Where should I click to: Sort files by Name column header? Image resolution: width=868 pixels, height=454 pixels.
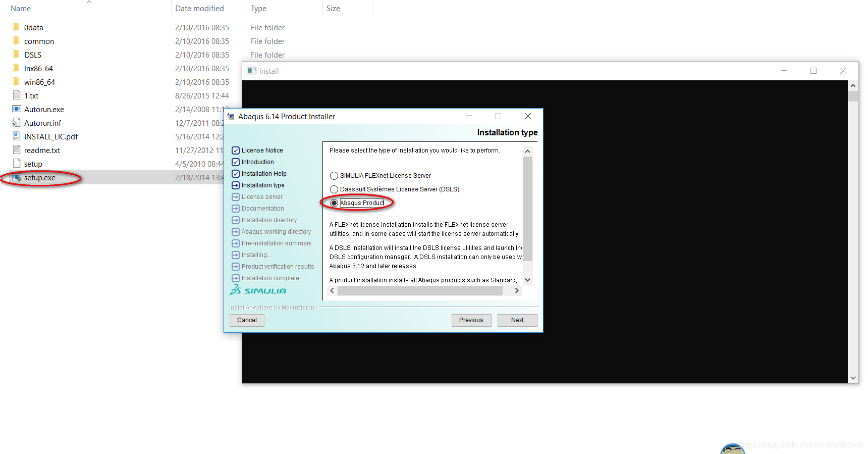21,9
